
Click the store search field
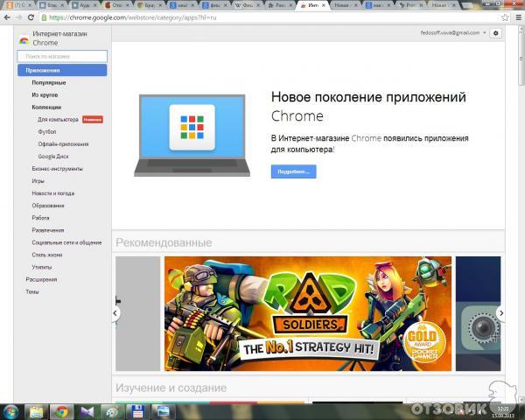pos(61,56)
